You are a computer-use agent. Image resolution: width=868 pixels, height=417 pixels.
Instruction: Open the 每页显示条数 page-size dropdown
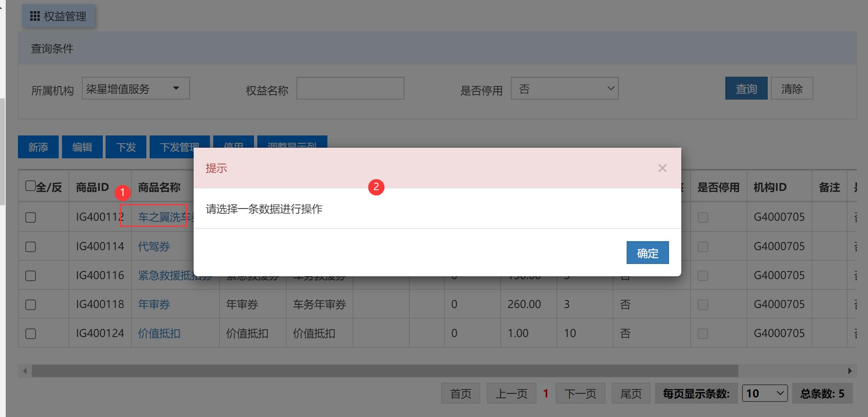pyautogui.click(x=764, y=393)
